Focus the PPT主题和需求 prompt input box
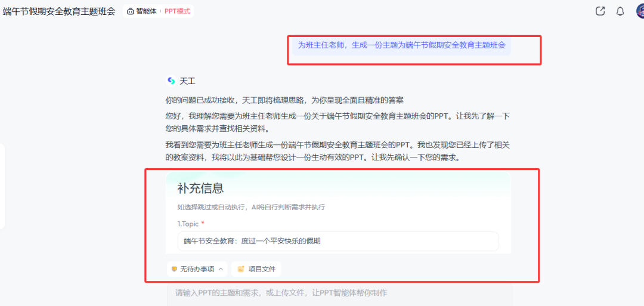 (340, 293)
